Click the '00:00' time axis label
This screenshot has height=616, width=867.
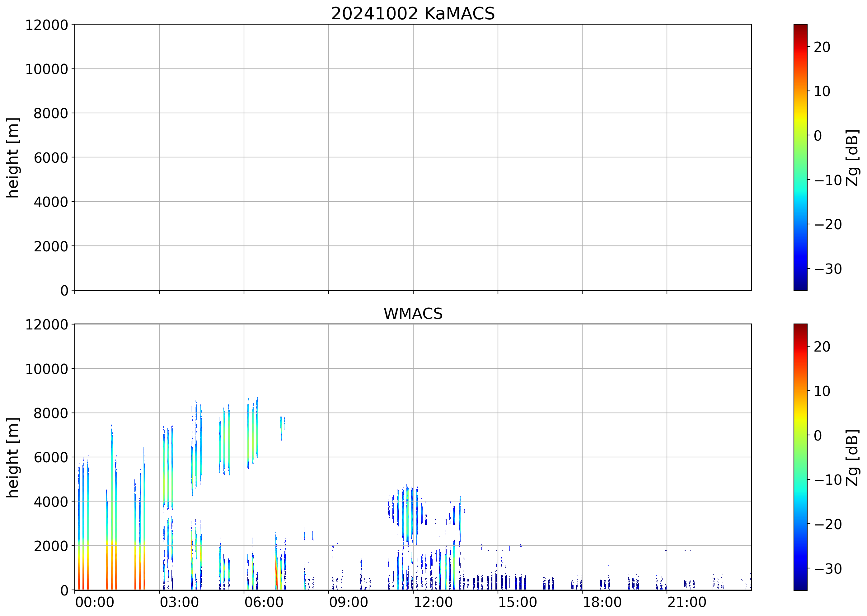point(95,602)
